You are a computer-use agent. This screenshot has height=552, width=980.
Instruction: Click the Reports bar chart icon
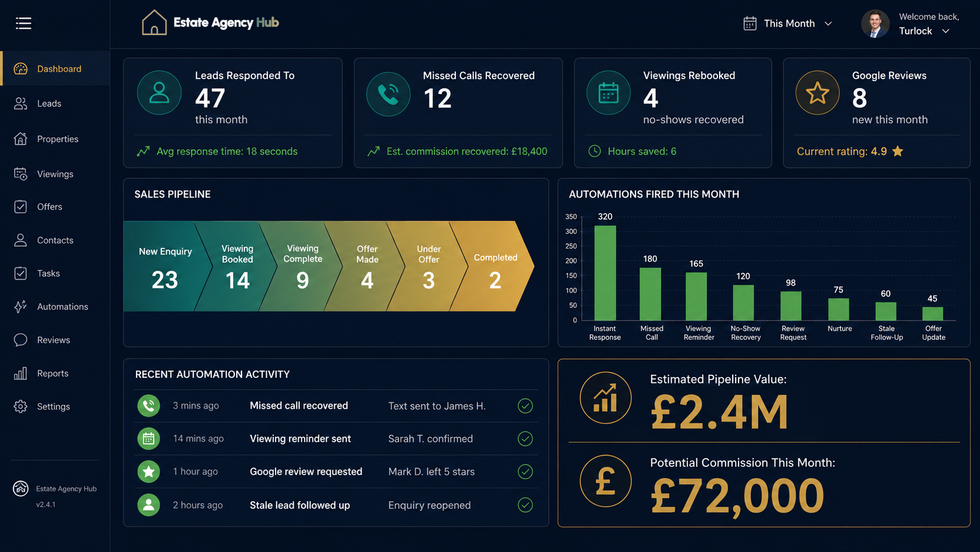[21, 374]
